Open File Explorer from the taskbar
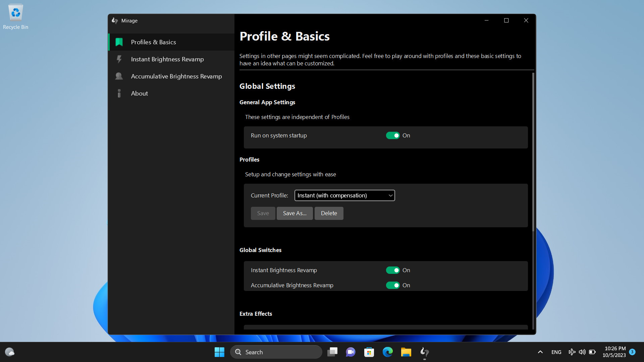This screenshot has width=644, height=362. pyautogui.click(x=406, y=352)
